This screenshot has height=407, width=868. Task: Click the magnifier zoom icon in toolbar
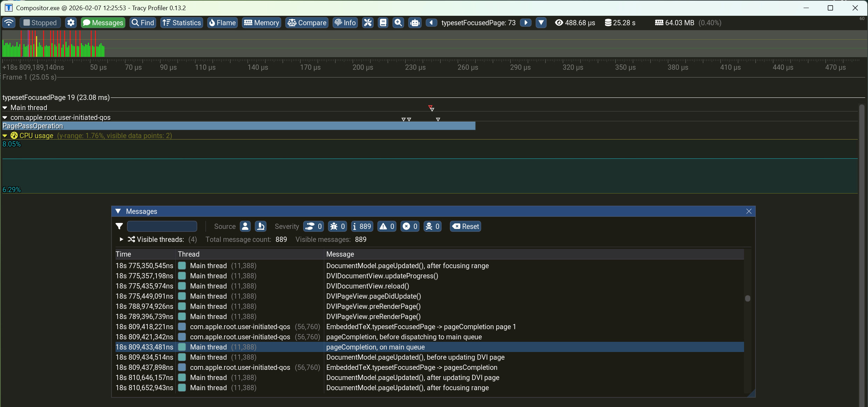pos(398,23)
